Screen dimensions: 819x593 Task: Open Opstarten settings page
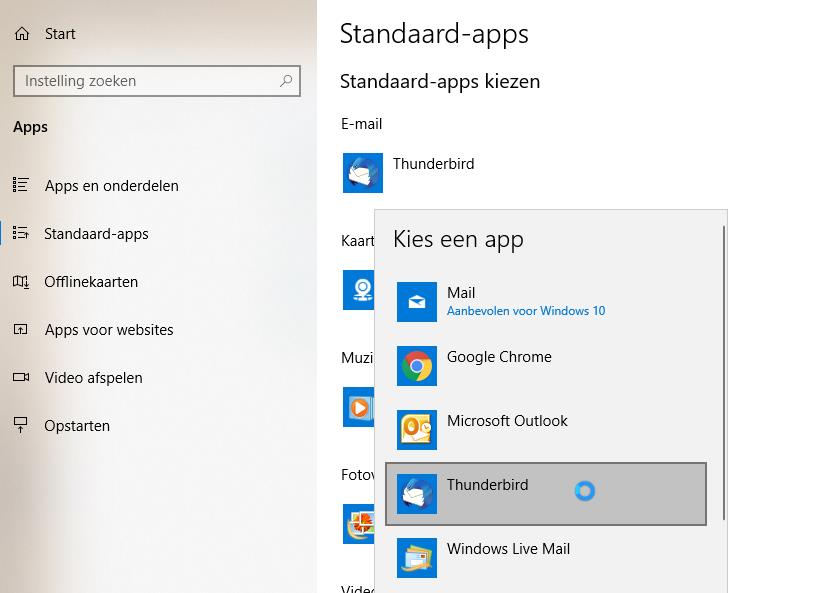click(x=77, y=426)
